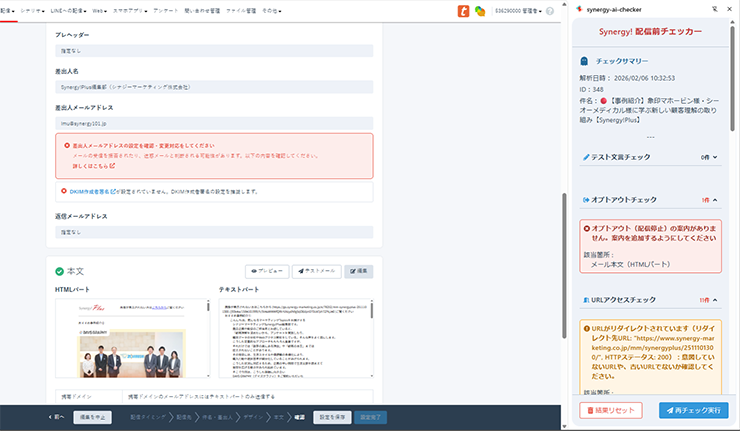Open the 詳しくはこちら link
The width and height of the screenshot is (740, 431).
[93, 166]
